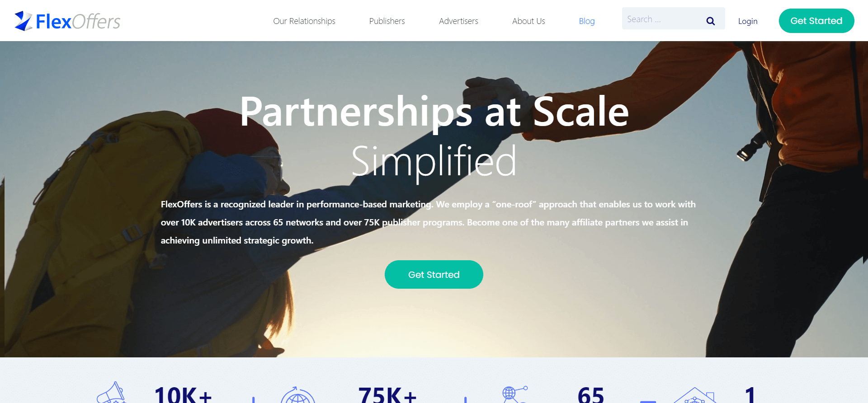Screen dimensions: 868x403
Task: Click the network globe nodes icon
Action: [x=514, y=394]
